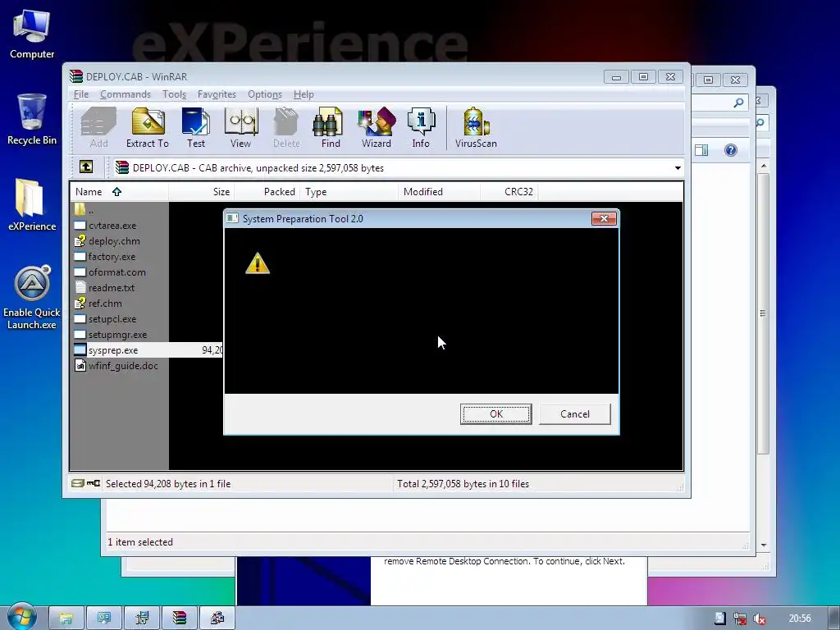
Task: Sort by the CRC32 column header
Action: pyautogui.click(x=509, y=192)
